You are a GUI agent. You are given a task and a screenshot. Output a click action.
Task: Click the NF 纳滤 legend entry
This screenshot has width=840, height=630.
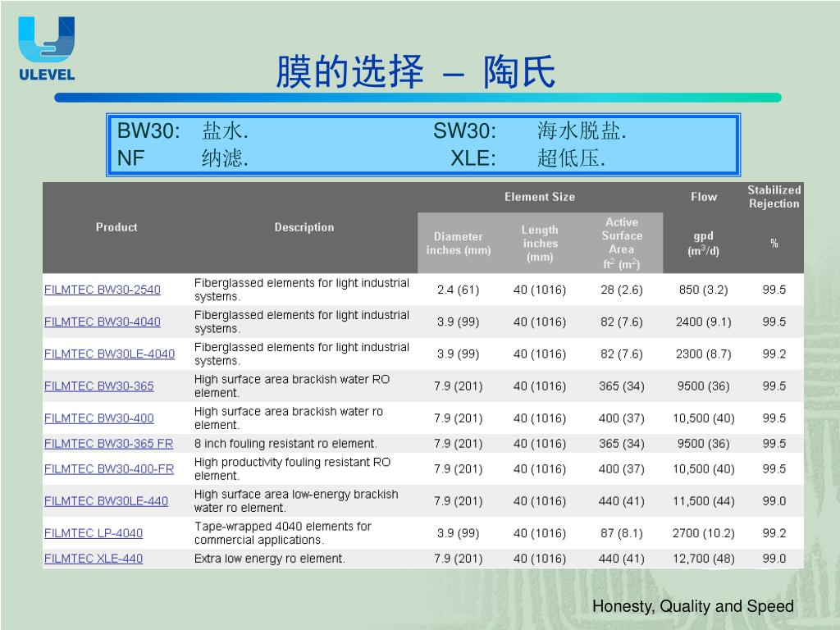183,158
